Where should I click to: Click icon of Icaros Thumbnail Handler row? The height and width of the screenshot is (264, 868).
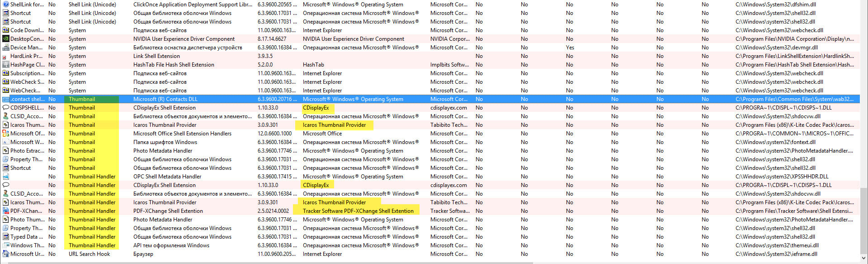pyautogui.click(x=6, y=202)
